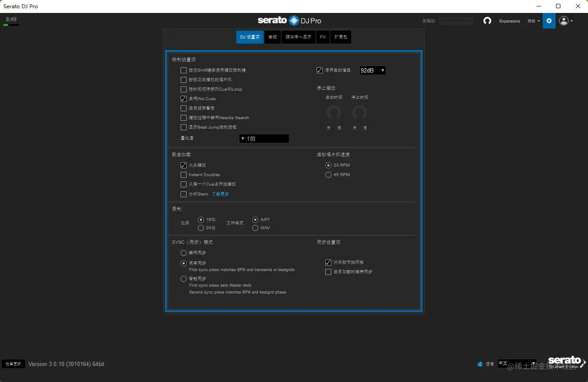Switch to the DJ 设置项 tab
The width and height of the screenshot is (588, 382).
click(250, 37)
